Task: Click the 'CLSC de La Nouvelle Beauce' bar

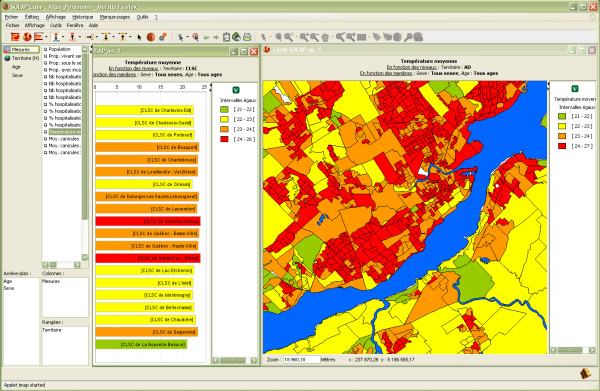Action: [x=141, y=344]
